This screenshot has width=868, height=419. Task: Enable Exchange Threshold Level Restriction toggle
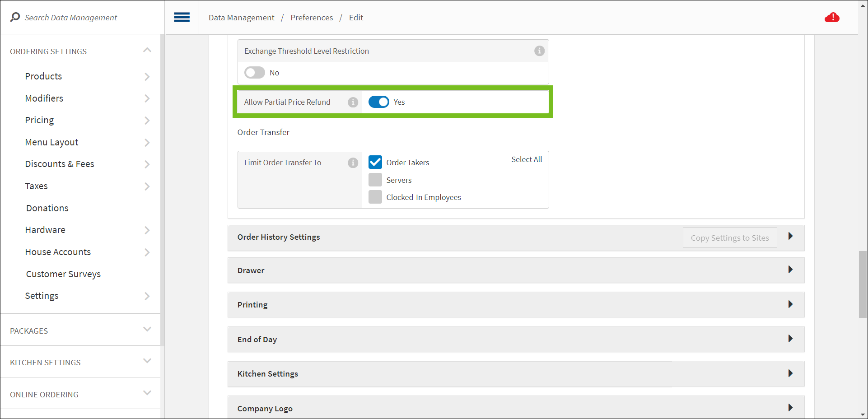pos(254,73)
